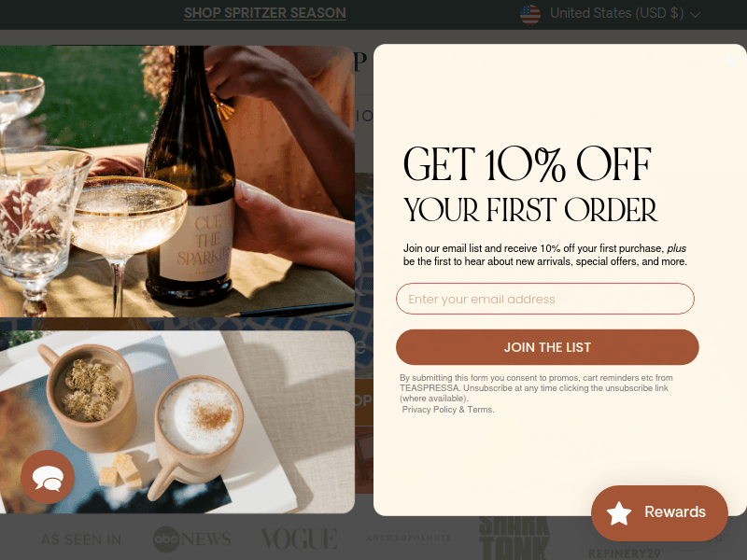
Task: Focus the email address input field
Action: pos(545,299)
